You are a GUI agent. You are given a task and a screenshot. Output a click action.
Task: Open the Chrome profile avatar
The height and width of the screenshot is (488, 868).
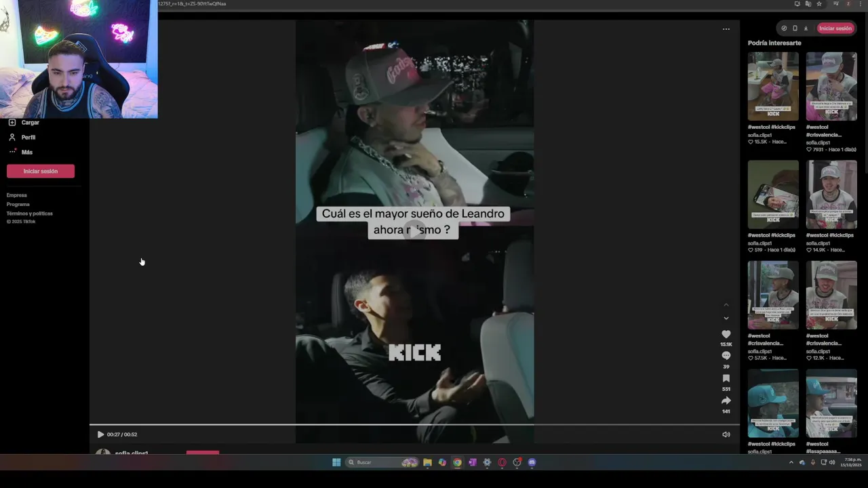pyautogui.click(x=848, y=3)
